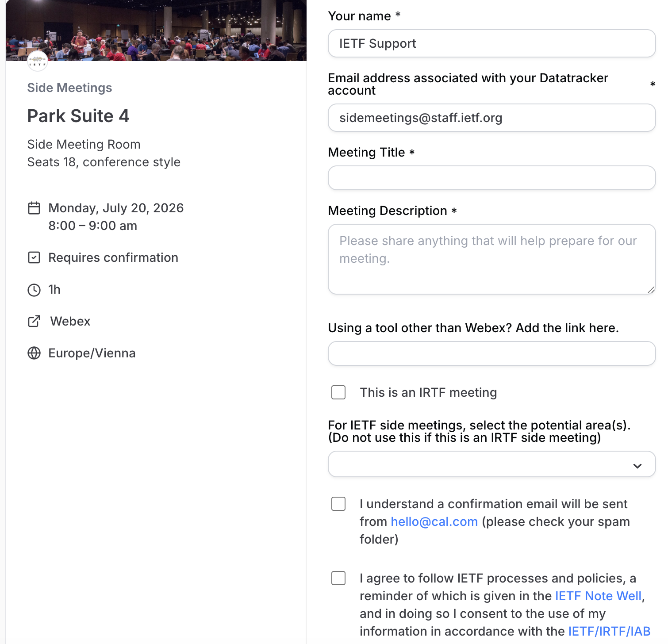Click the hackathon banner photo
668x644 pixels.
156,31
